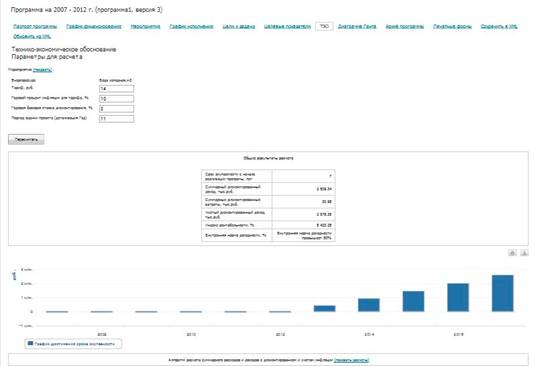This screenshot has width=536, height=366.
Task: Open the Архив программы link
Action: point(405,26)
